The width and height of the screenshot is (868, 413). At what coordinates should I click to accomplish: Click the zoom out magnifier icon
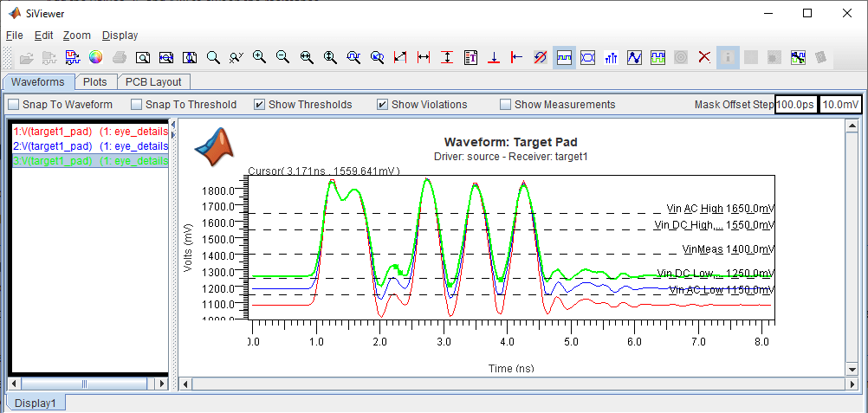click(x=282, y=57)
